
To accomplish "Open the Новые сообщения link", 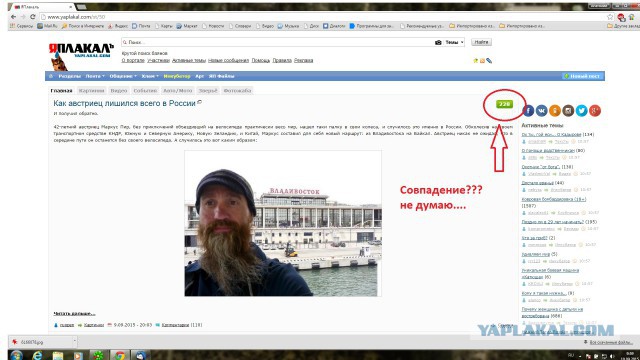I will (229, 60).
